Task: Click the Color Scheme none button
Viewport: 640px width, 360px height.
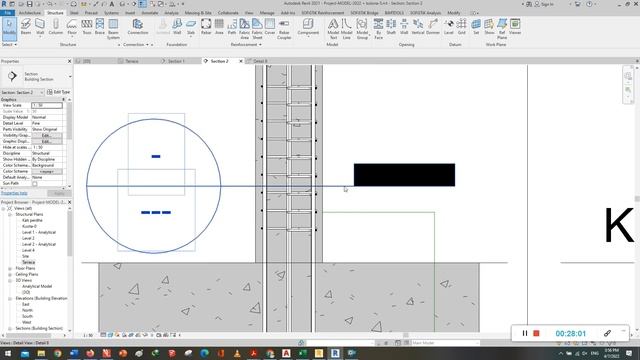Action: pos(47,171)
